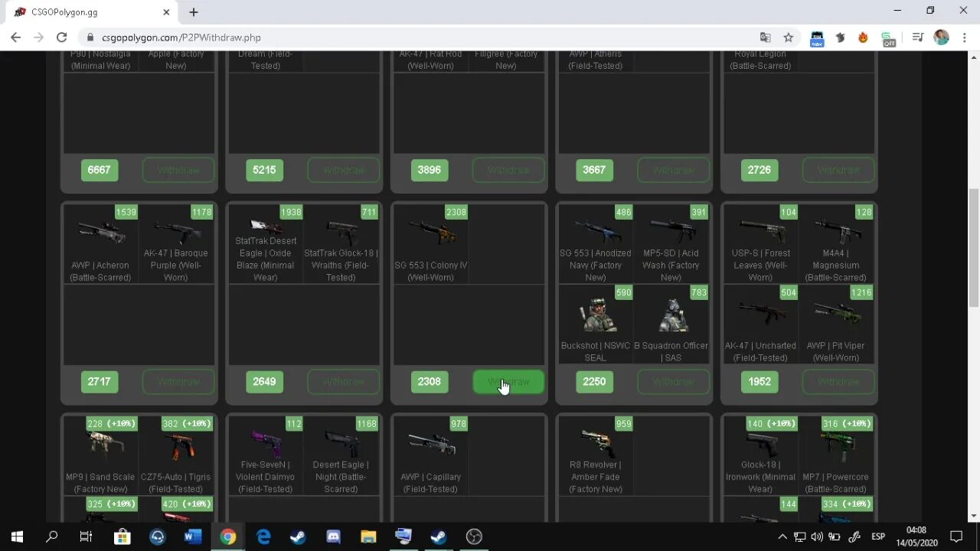Screen dimensions: 980x551
Task: Open Edge browser from taskbar
Action: coord(263,536)
